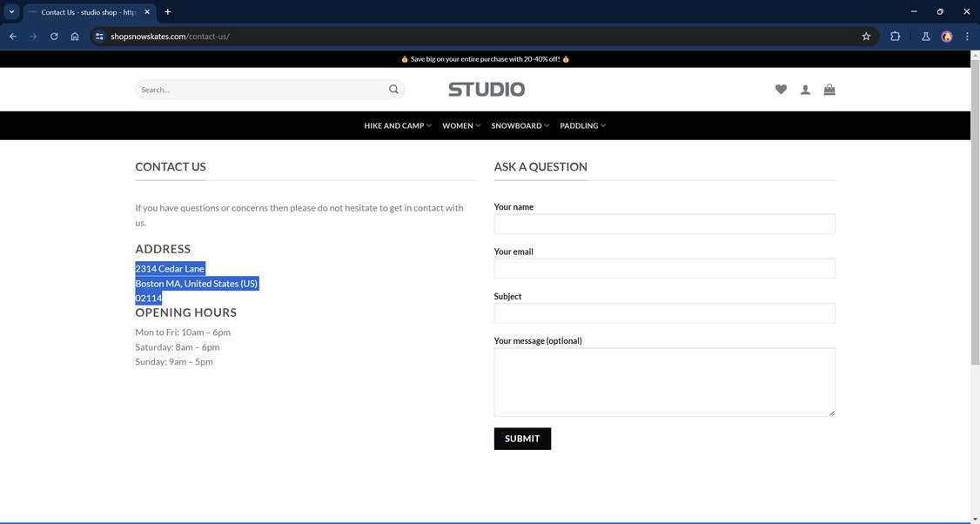Click the Submit button
The image size is (980, 524).
tap(522, 439)
